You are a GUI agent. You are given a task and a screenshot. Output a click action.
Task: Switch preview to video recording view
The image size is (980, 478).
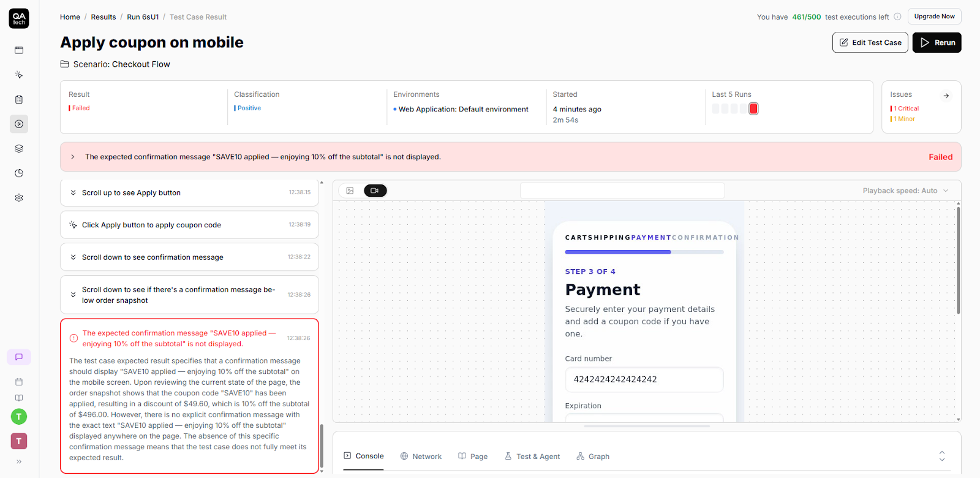click(x=375, y=191)
